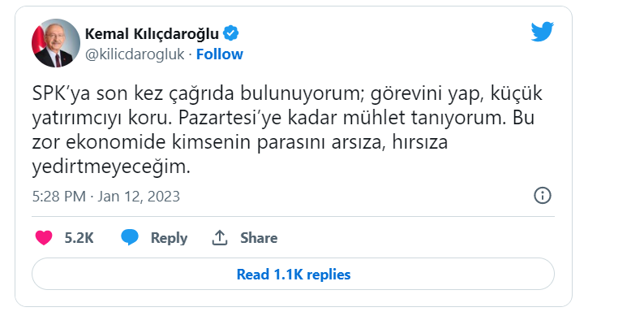Screen dimensions: 644x316
Task: Open the Twitter info circle icon
Action: [x=542, y=196]
